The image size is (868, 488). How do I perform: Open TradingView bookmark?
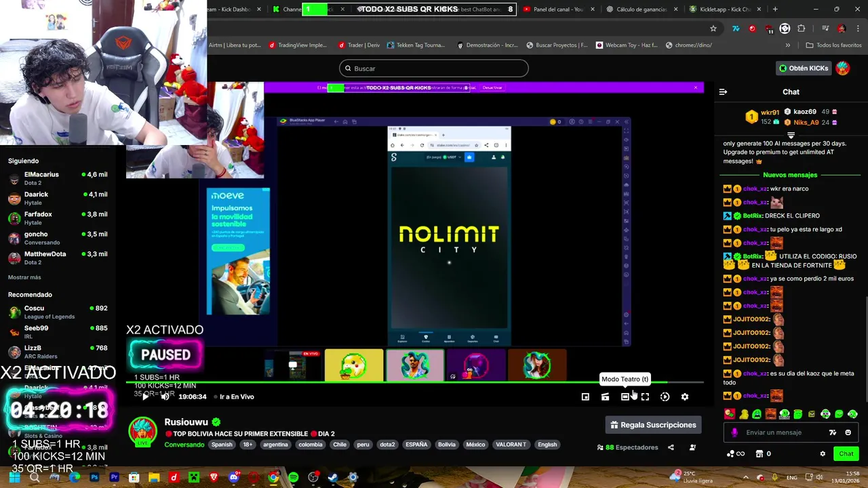(298, 45)
